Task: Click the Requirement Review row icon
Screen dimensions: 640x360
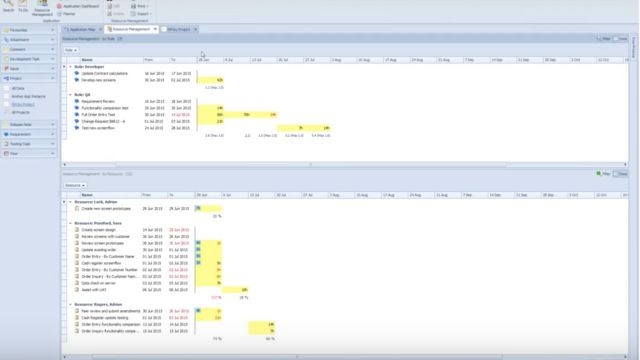Action: (x=77, y=101)
